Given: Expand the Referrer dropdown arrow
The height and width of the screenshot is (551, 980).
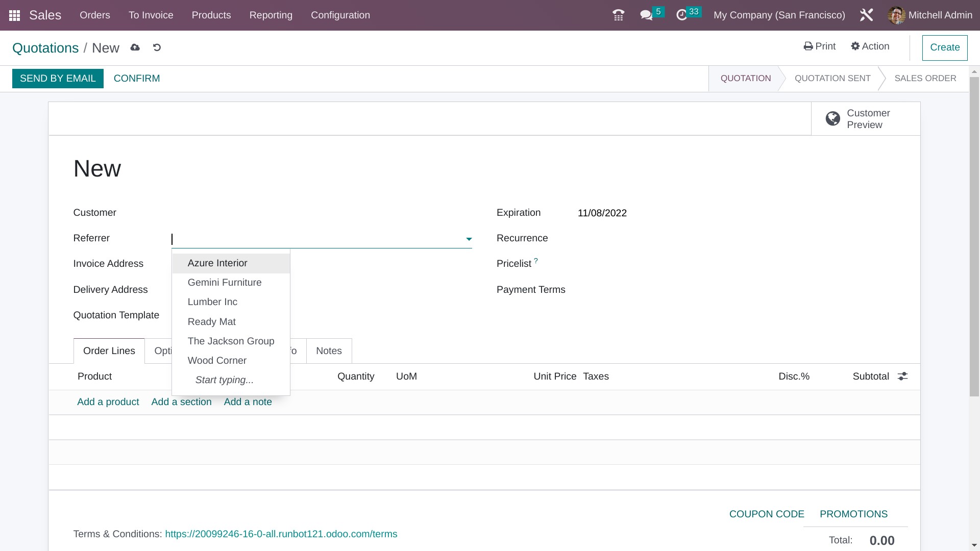Looking at the screenshot, I should (469, 239).
